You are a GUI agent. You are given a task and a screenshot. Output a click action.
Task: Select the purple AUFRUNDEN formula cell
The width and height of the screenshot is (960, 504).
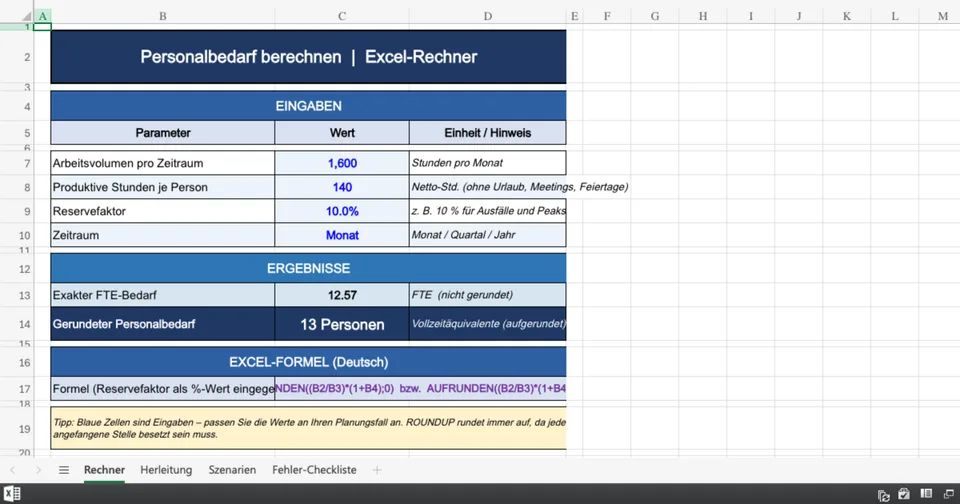tap(421, 389)
